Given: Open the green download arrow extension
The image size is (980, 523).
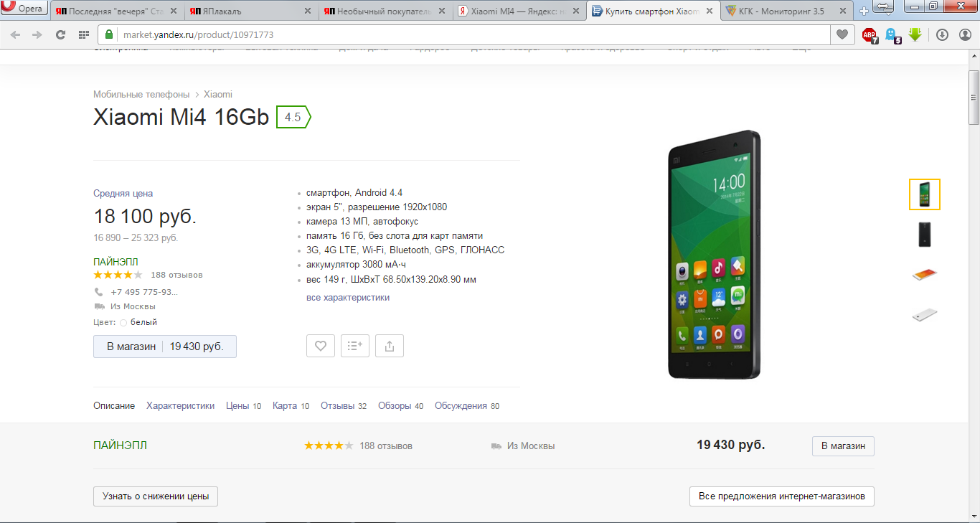Looking at the screenshot, I should pos(915,34).
